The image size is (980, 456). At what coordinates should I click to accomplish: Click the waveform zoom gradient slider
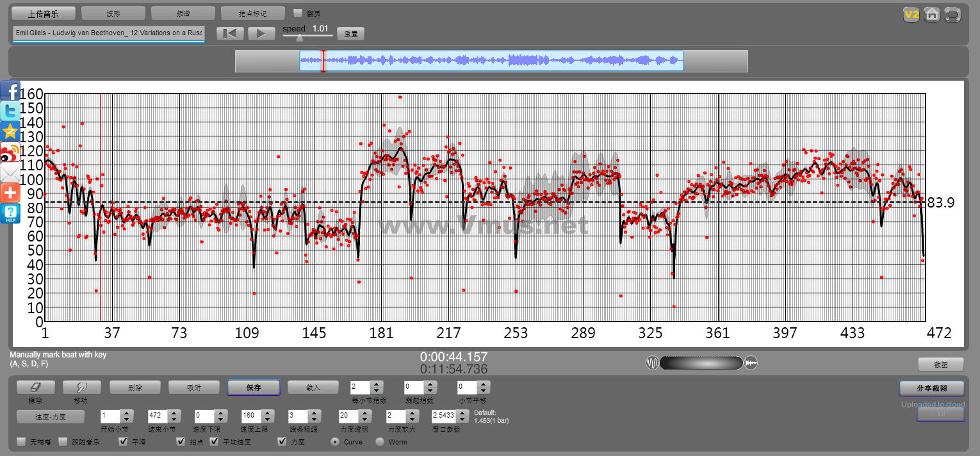[x=701, y=363]
